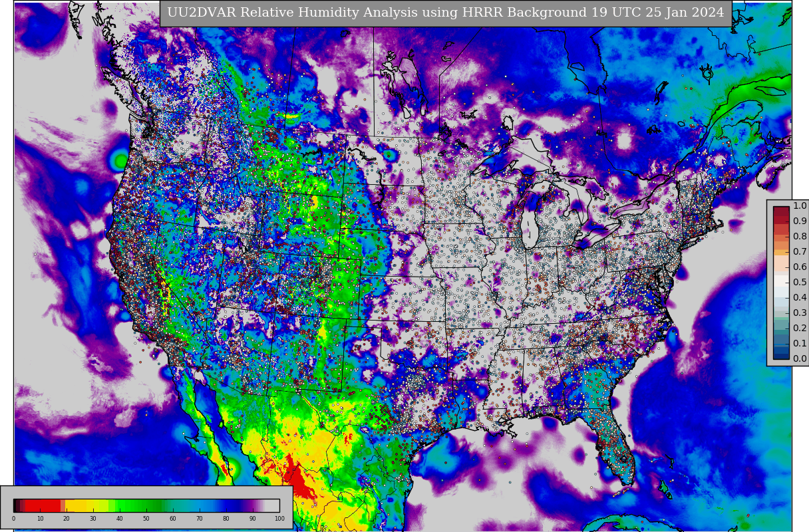Click the 50 tick label on humidity colorbar
The image size is (809, 532).
point(146,519)
